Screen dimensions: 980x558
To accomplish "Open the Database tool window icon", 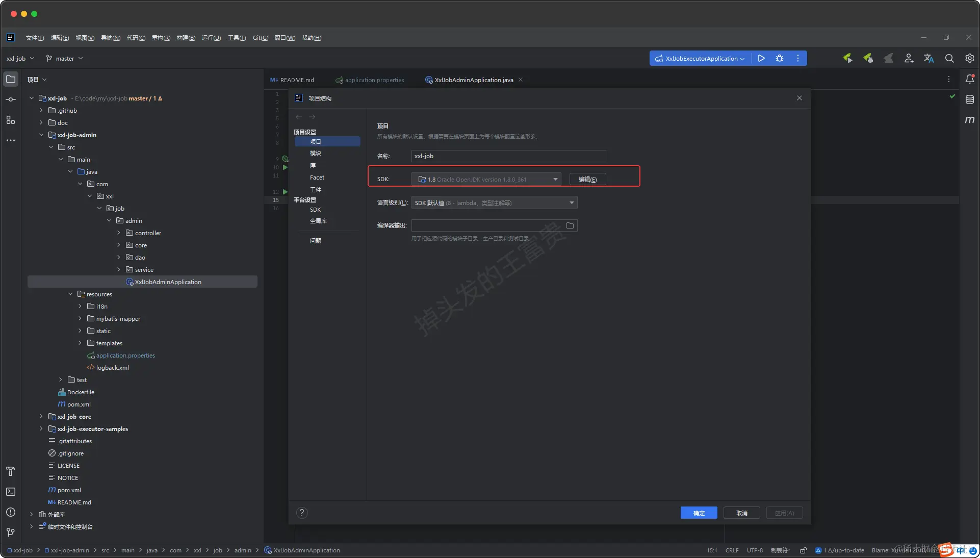I will [x=969, y=99].
